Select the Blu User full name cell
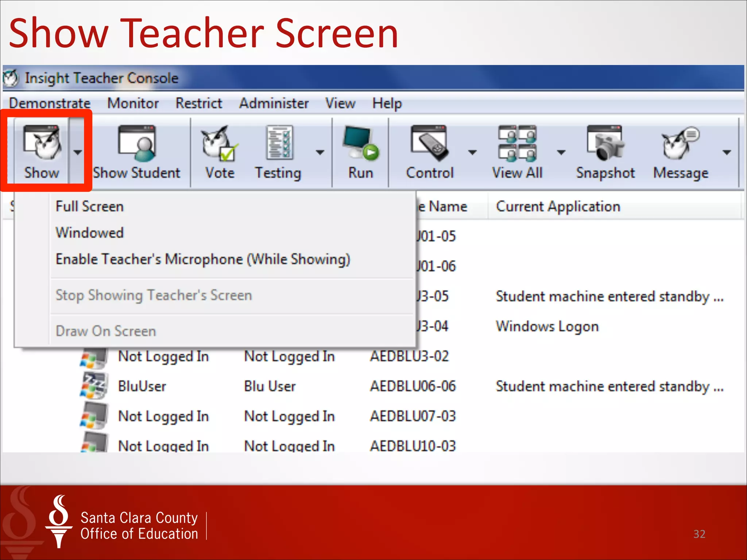 [270, 386]
